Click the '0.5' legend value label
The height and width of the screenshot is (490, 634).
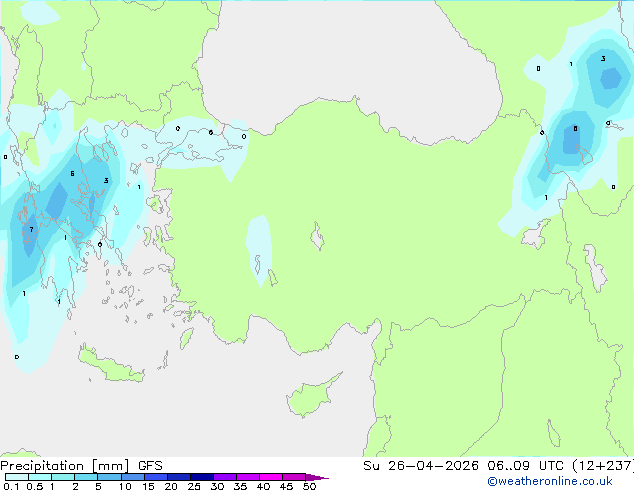coord(34,486)
